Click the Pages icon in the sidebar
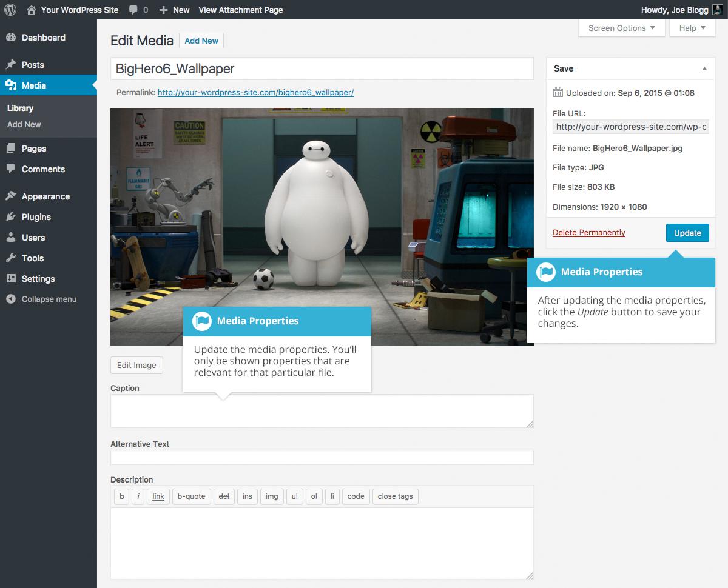728x588 pixels. [x=11, y=149]
